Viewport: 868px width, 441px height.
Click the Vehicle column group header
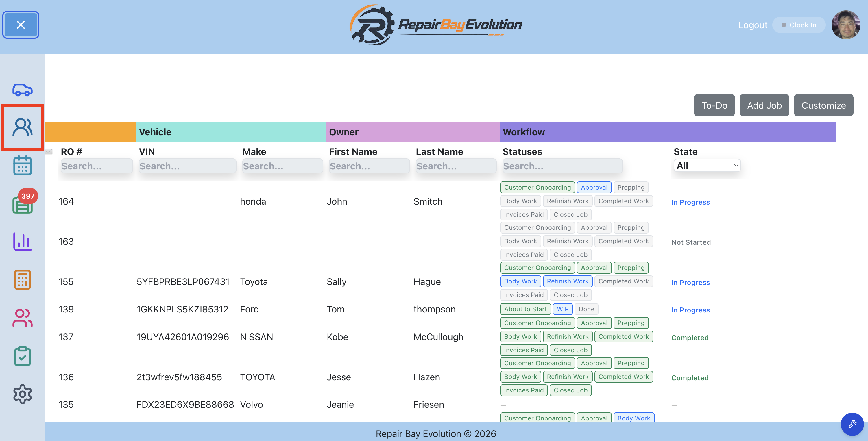(x=231, y=132)
